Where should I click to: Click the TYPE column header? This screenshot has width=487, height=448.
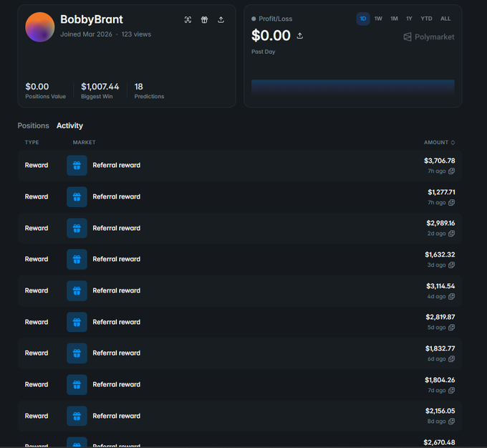coord(32,143)
